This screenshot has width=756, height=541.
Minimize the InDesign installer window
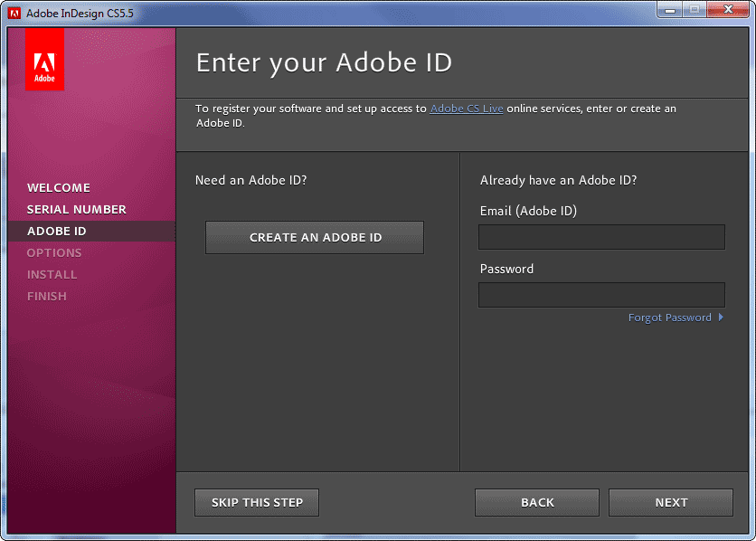coord(670,10)
